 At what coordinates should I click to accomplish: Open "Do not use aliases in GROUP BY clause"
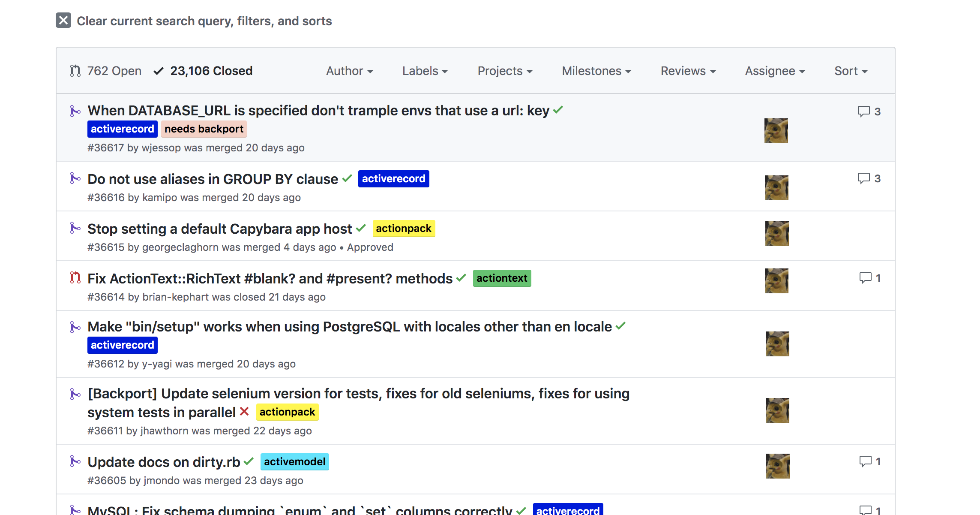pyautogui.click(x=213, y=179)
